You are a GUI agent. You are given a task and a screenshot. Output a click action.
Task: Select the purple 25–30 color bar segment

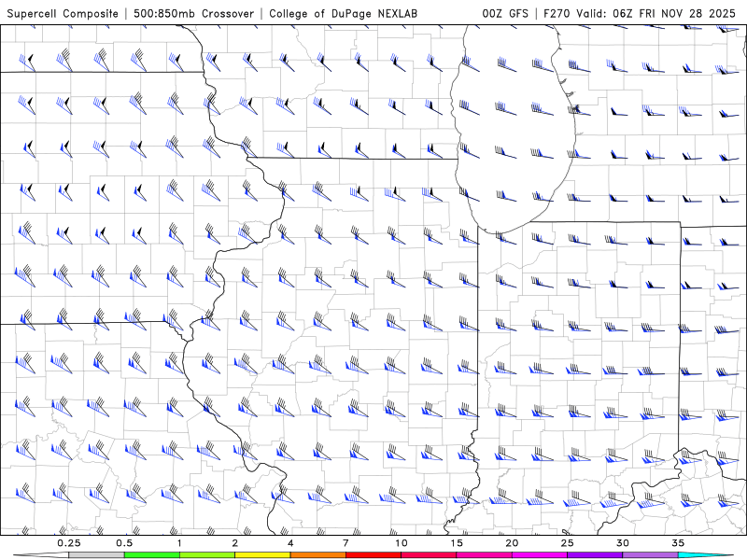pos(595,555)
